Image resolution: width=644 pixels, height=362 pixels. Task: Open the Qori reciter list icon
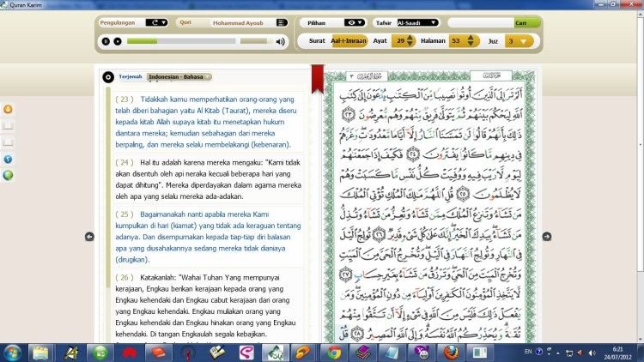pos(282,22)
